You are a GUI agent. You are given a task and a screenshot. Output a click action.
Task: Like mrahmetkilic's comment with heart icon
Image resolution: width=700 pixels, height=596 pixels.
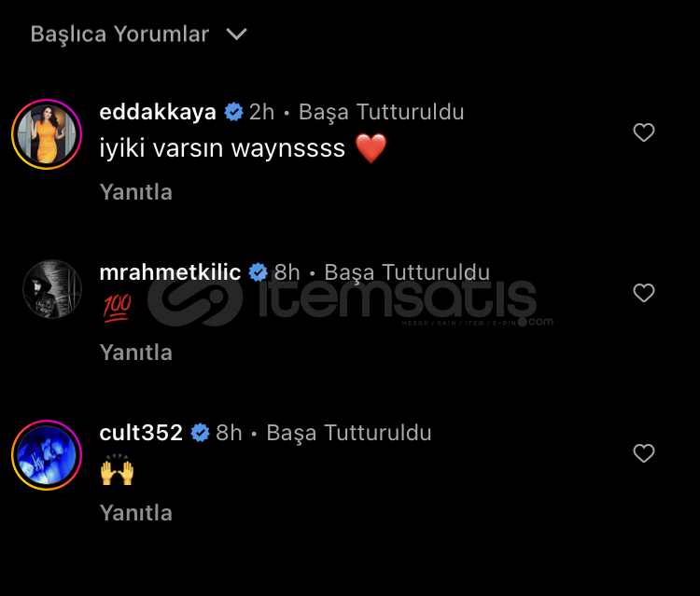[x=644, y=293]
